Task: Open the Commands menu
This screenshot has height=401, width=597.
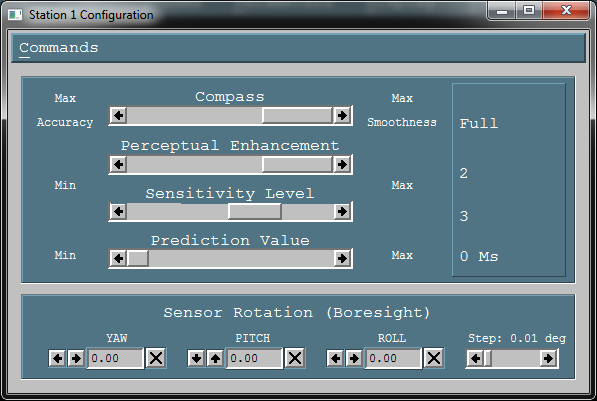Action: tap(59, 48)
